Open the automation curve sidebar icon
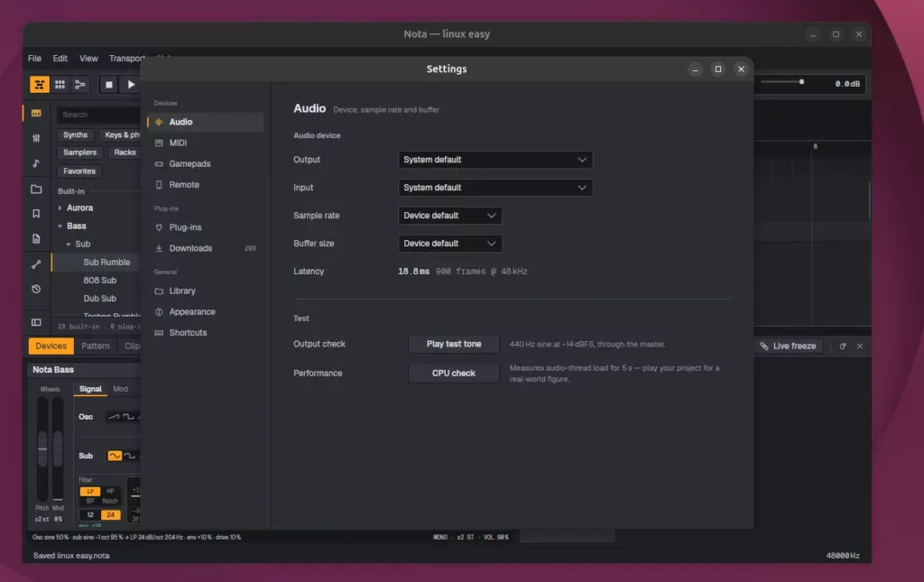The image size is (924, 582). (36, 264)
